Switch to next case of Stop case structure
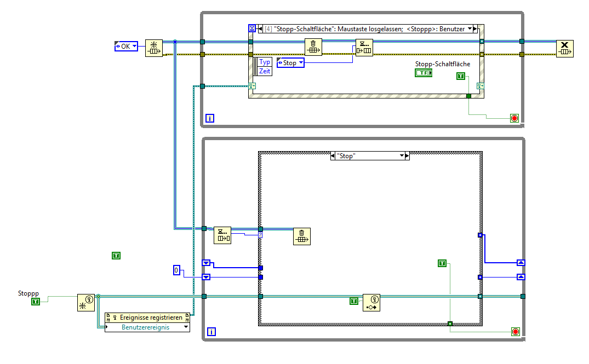Screen dimensions: 589x364 (407, 156)
